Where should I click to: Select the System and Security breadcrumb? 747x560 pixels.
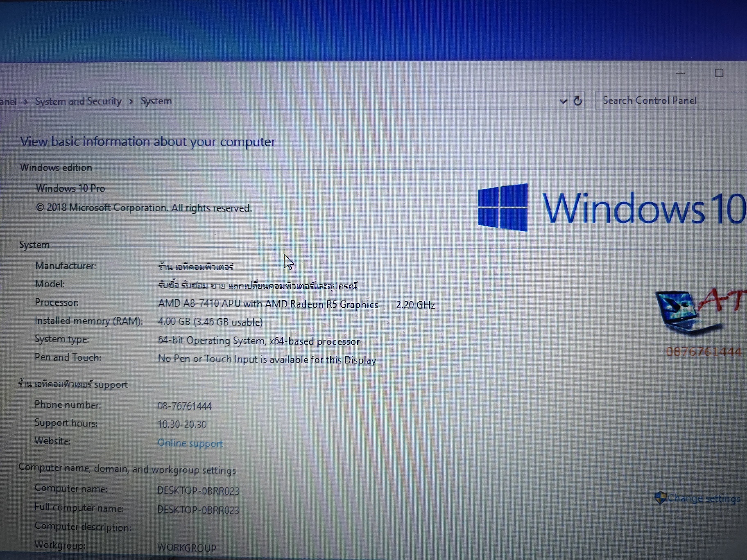coord(78,101)
